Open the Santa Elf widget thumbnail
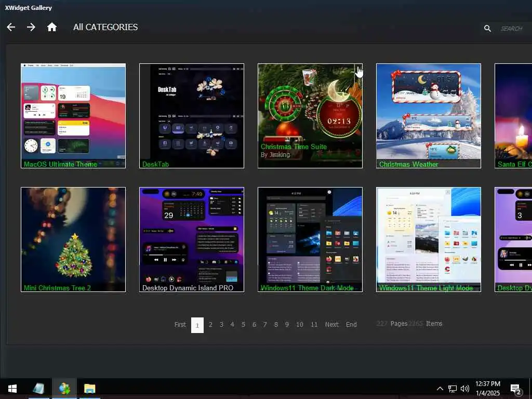This screenshot has height=399, width=532. 513,116
